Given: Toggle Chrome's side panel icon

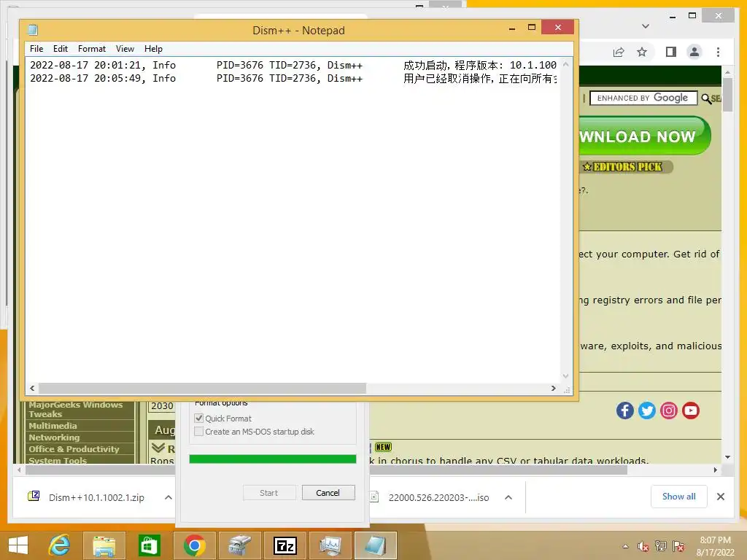Looking at the screenshot, I should (671, 52).
